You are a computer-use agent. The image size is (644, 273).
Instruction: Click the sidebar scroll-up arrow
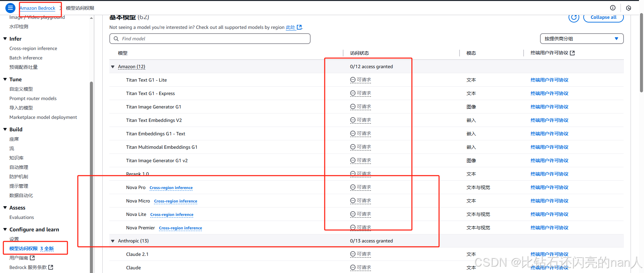[91, 18]
